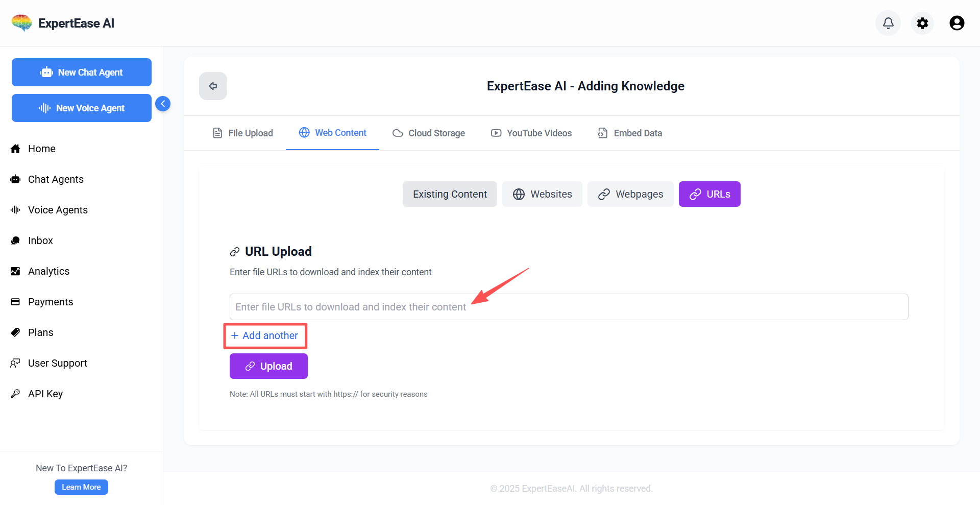
Task: Select the Websites content option
Action: [542, 194]
